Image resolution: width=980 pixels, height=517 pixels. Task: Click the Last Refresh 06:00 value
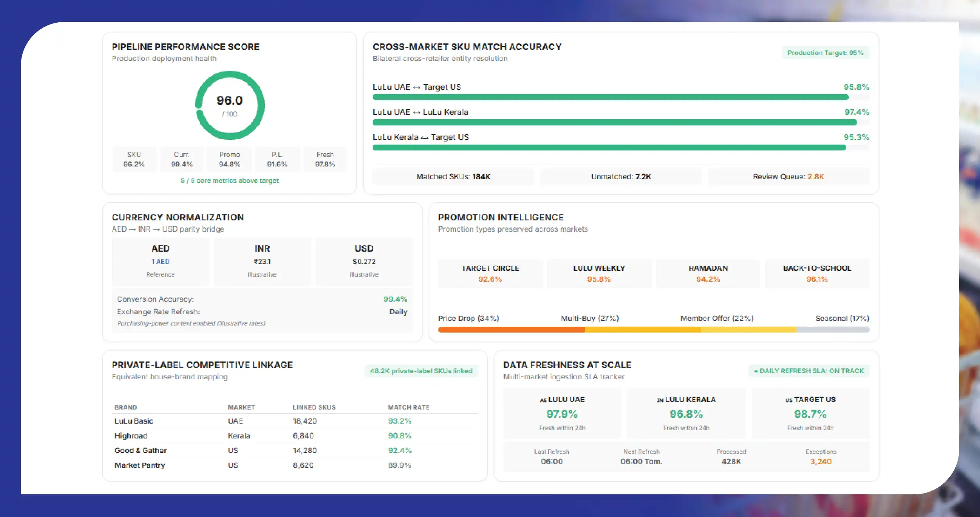coord(551,462)
